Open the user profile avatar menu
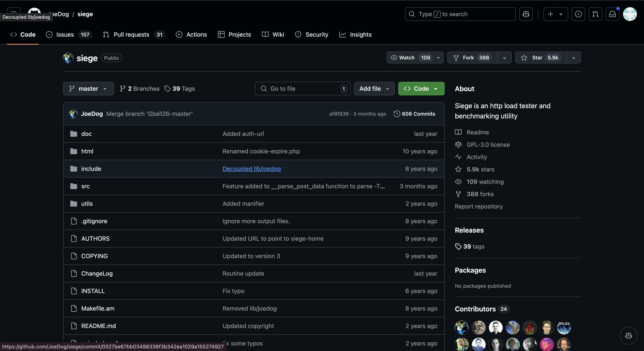Viewport: 644px width, 351px height. (x=630, y=14)
